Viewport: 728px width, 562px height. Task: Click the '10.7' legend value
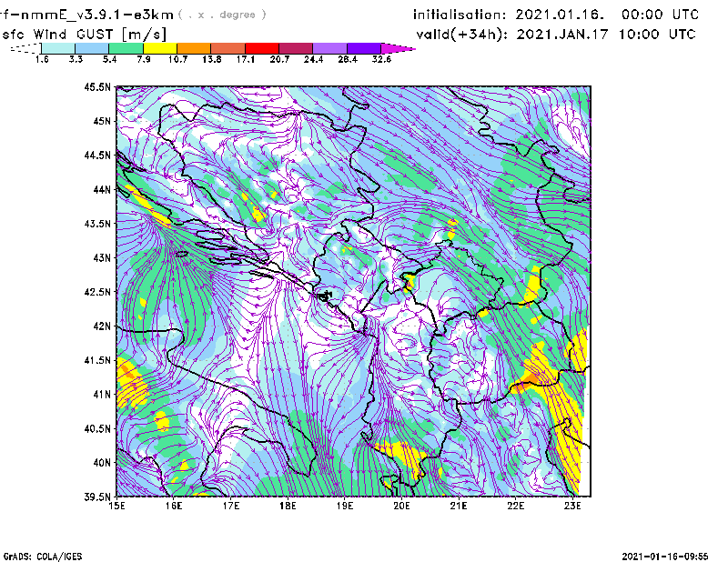point(177,59)
